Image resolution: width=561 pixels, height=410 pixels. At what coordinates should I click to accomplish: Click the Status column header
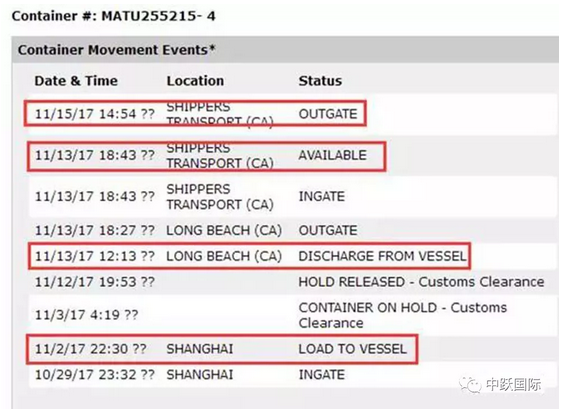[320, 81]
